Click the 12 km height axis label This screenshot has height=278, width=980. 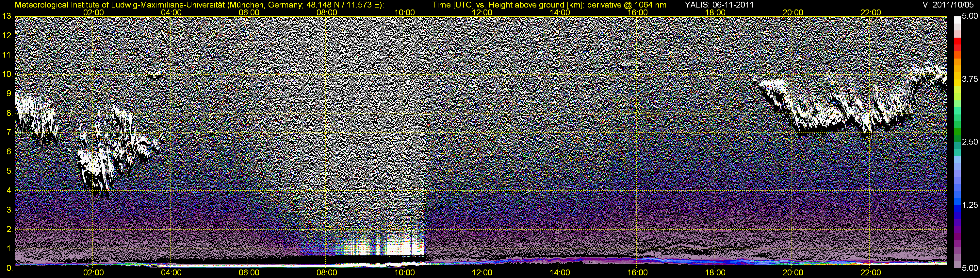7,35
